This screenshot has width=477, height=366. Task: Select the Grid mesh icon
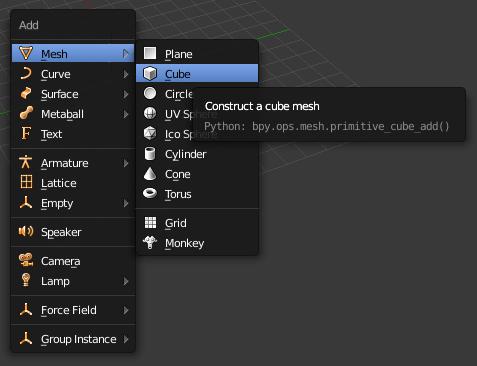150,222
